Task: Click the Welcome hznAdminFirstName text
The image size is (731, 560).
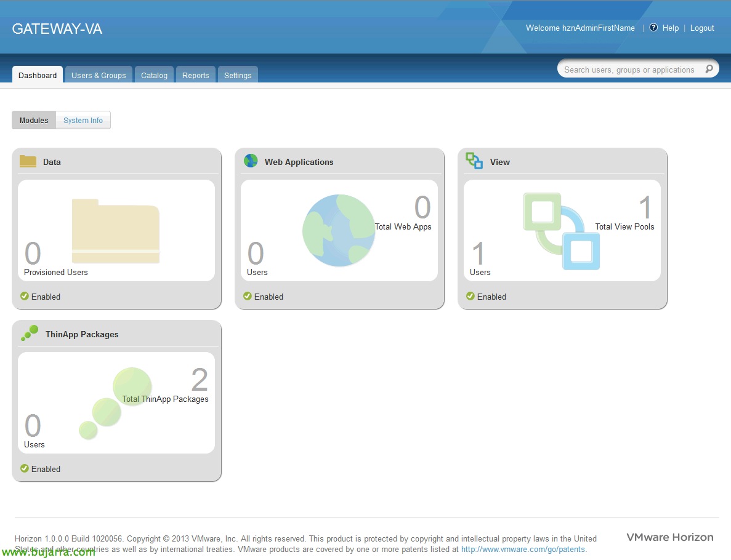Action: point(580,28)
